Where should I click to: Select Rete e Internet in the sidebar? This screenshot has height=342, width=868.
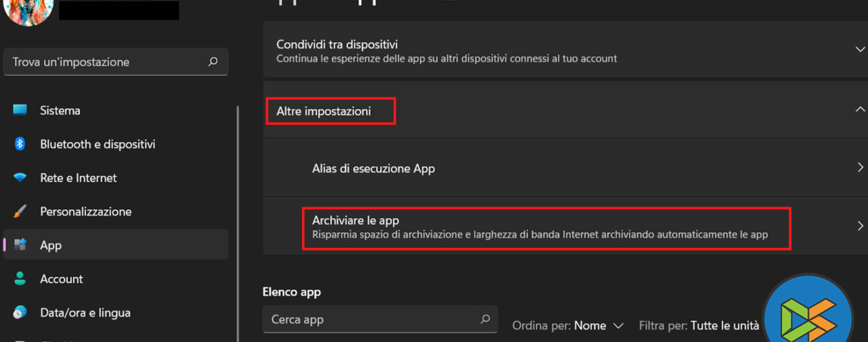tap(78, 178)
